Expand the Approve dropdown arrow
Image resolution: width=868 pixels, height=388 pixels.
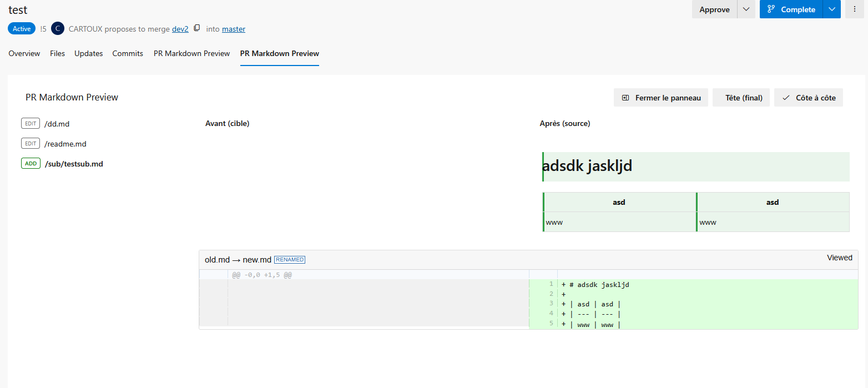[746, 9]
